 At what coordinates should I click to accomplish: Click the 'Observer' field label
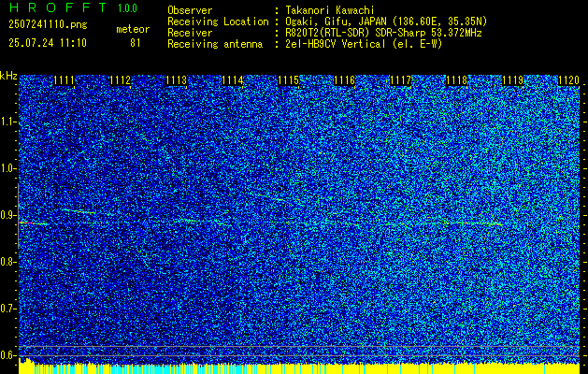click(x=190, y=10)
